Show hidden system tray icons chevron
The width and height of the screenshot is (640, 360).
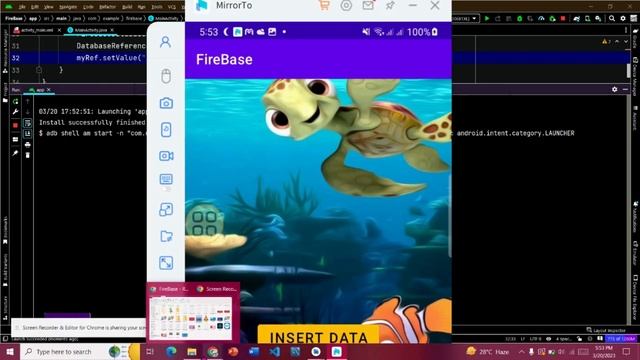(522, 351)
